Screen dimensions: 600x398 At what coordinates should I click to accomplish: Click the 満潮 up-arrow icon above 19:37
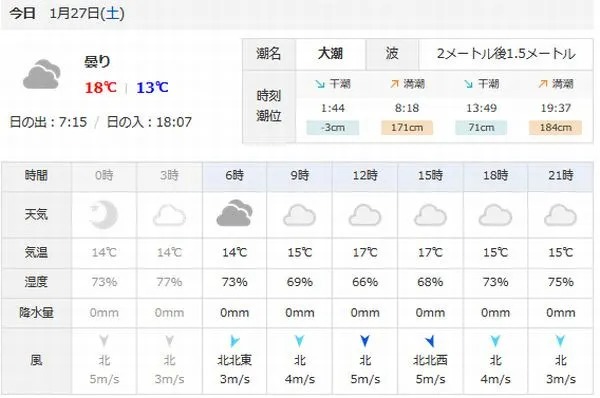pos(543,83)
